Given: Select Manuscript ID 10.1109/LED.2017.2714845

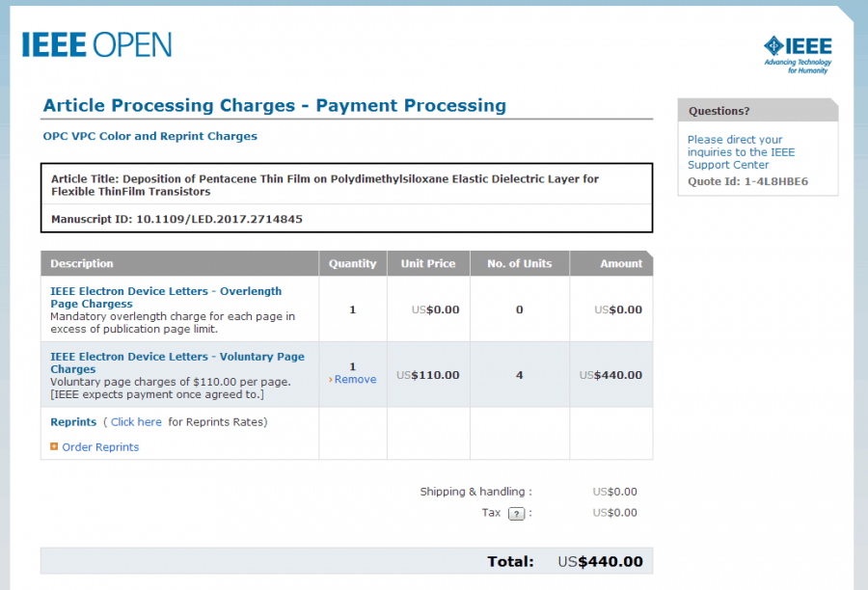Looking at the screenshot, I should tap(176, 219).
